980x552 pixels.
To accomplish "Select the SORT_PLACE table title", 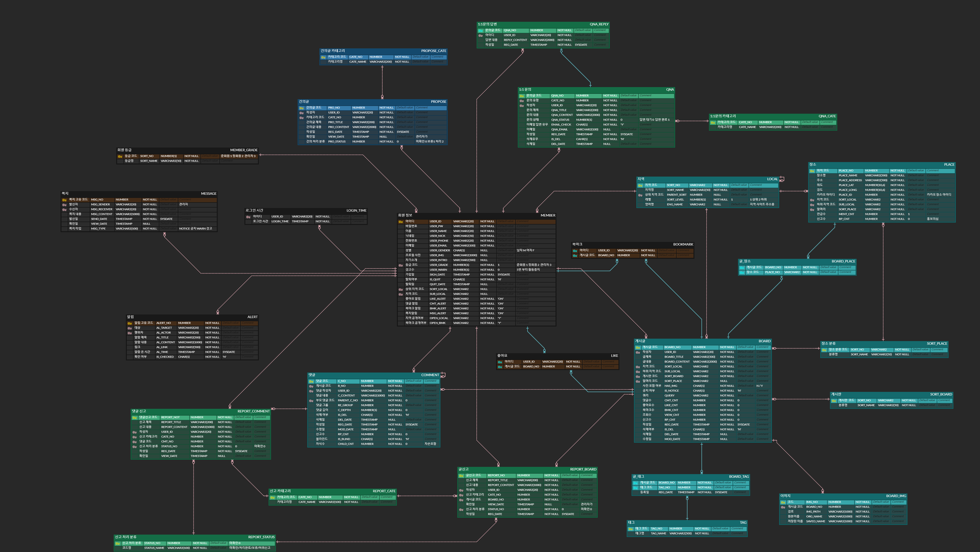I will tap(937, 343).
